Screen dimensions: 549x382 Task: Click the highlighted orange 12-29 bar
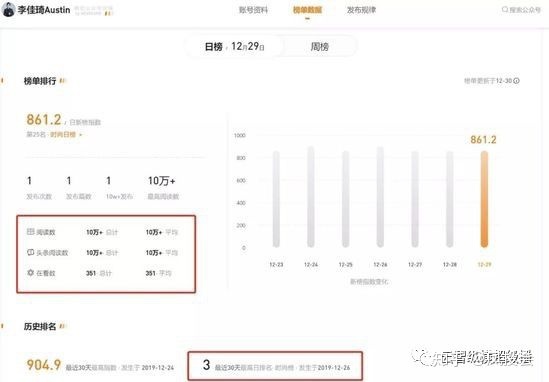click(x=484, y=199)
